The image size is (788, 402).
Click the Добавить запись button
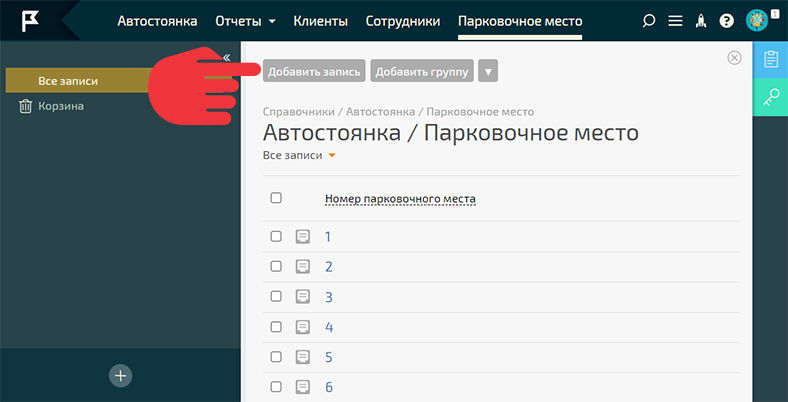point(314,71)
